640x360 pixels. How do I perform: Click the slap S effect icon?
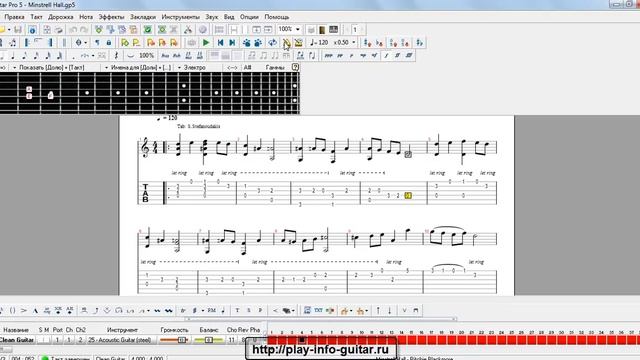coord(249,311)
